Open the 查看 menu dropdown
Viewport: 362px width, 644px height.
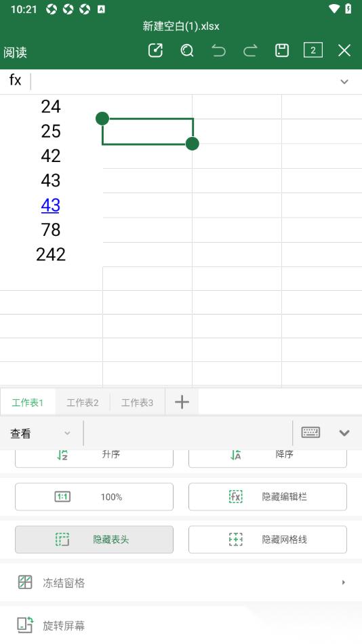(x=40, y=433)
